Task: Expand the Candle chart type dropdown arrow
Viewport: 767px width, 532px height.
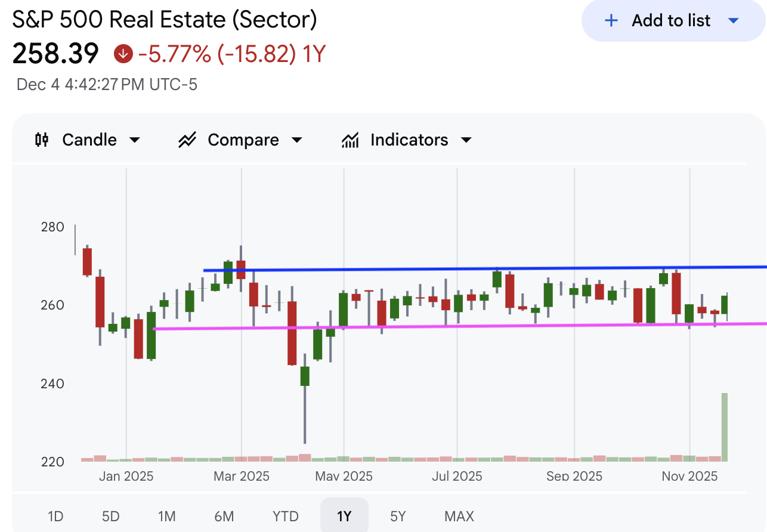Action: click(135, 140)
